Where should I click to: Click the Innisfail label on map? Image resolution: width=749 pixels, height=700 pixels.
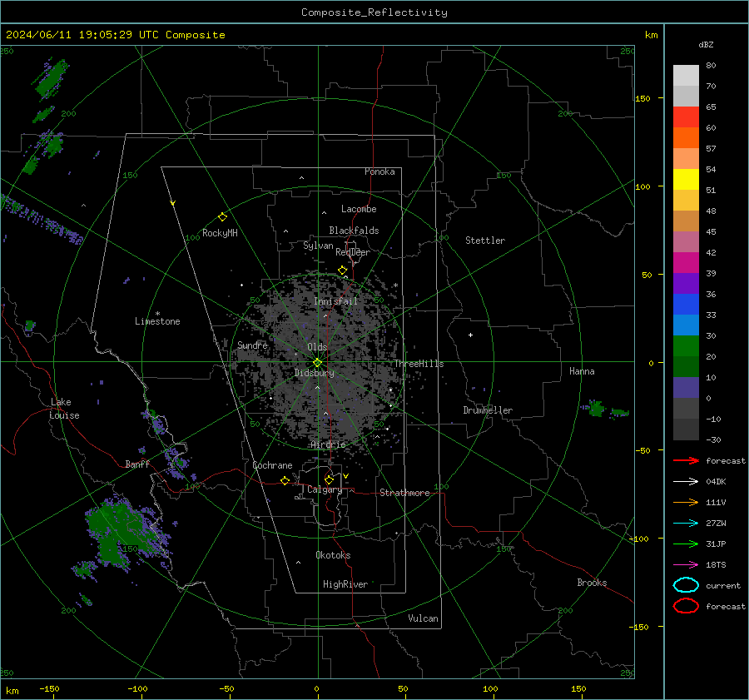pos(335,301)
